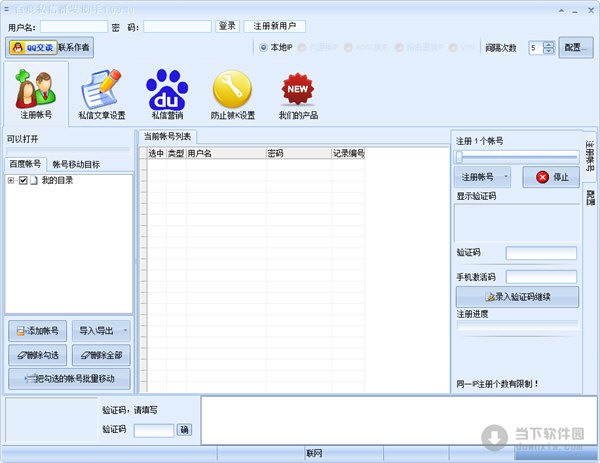The image size is (600, 463).
Task: Toggle the 我的目录 checkbox
Action: (23, 180)
